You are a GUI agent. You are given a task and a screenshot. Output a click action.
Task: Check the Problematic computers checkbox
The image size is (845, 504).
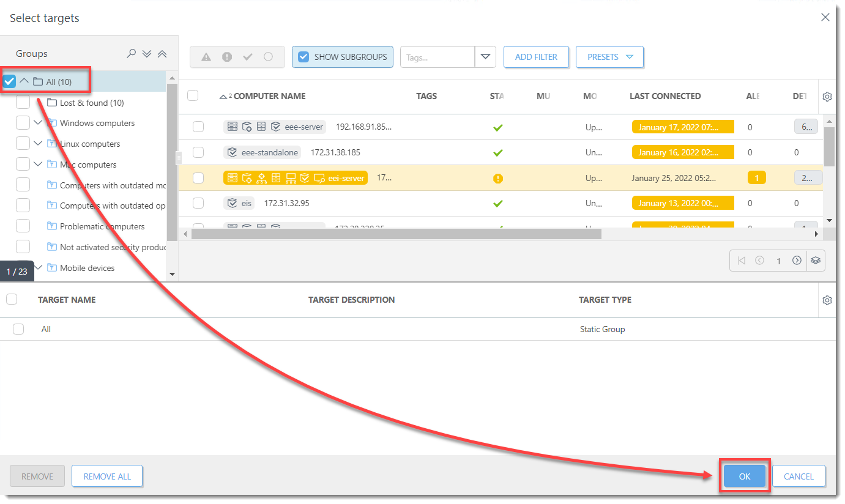(x=23, y=226)
